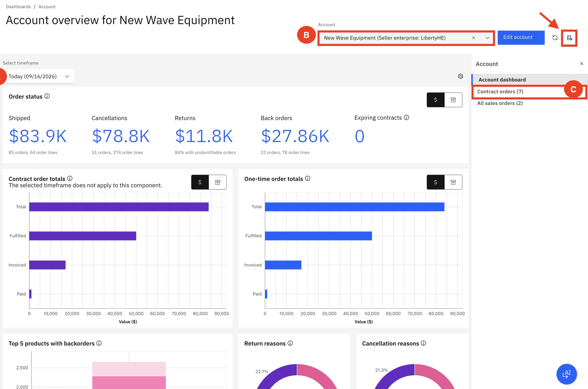Click the Edit account button
Screen dimensions: 588x389
point(521,38)
